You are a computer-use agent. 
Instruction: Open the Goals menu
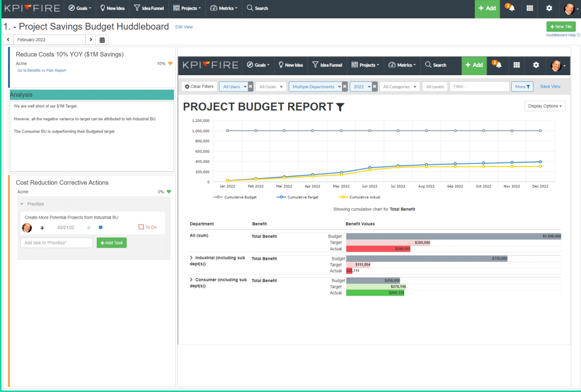[x=80, y=8]
